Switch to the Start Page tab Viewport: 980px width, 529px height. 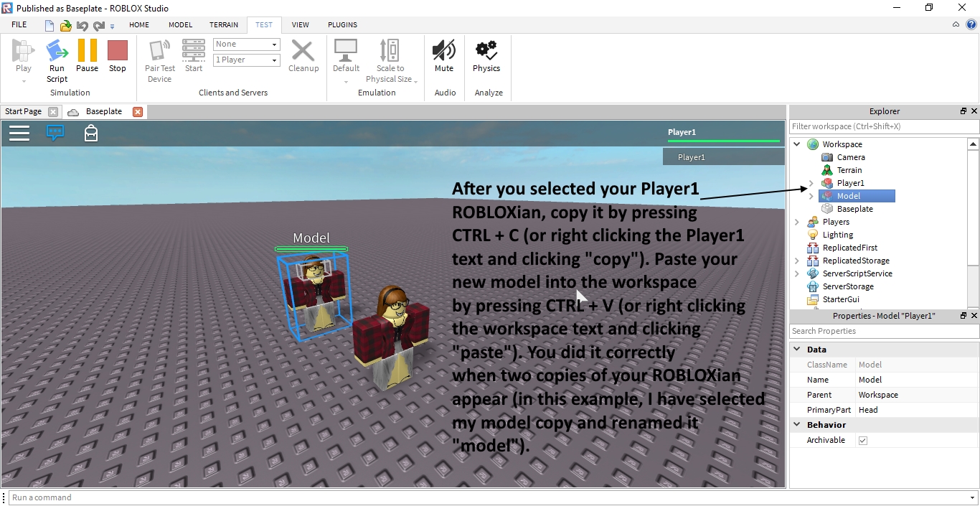[24, 112]
